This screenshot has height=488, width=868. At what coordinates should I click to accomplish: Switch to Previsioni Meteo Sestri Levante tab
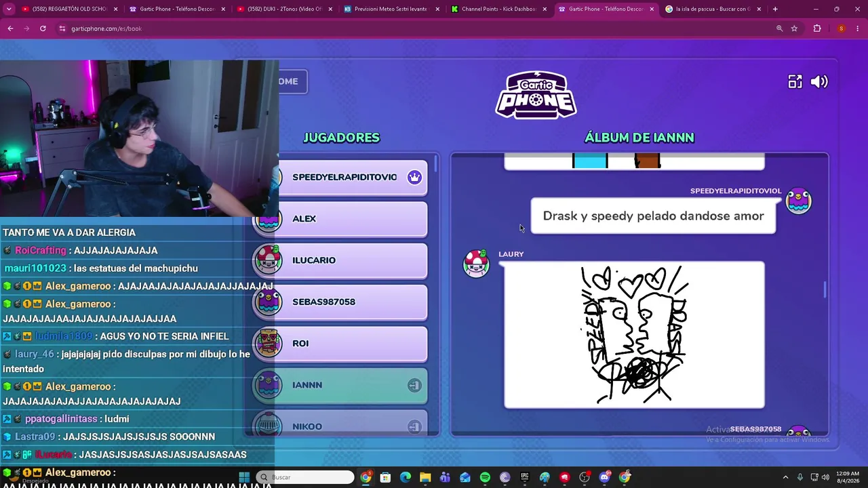tap(391, 9)
